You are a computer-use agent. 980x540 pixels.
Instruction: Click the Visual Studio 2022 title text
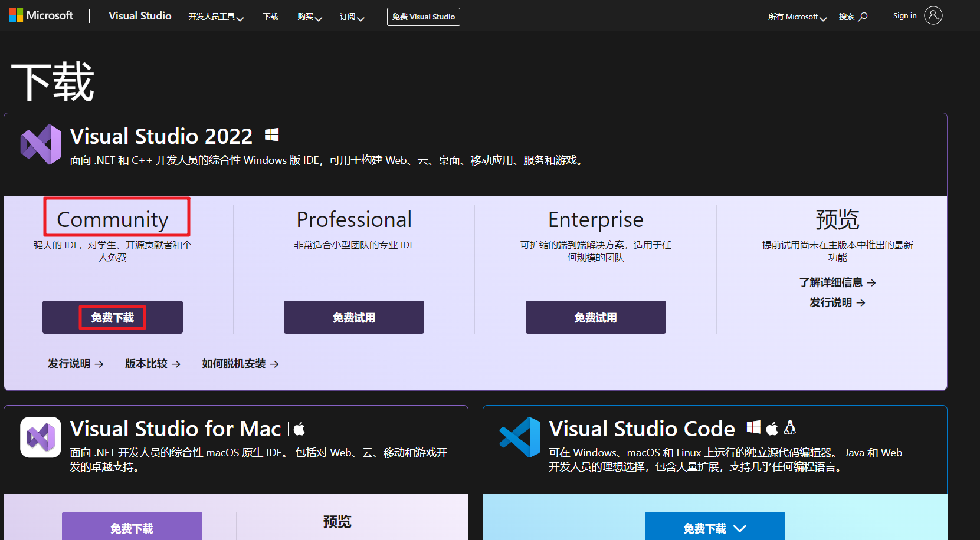tap(161, 136)
